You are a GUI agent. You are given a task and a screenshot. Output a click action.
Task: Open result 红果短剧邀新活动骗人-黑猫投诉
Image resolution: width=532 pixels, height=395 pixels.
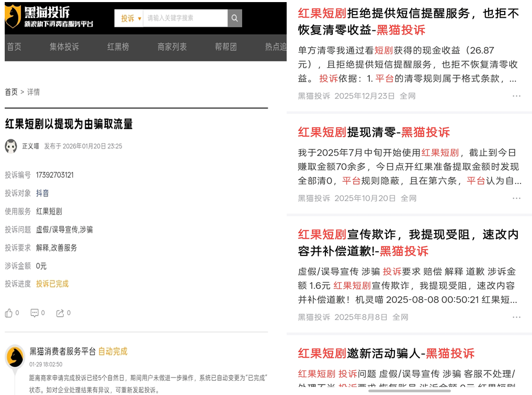click(386, 353)
